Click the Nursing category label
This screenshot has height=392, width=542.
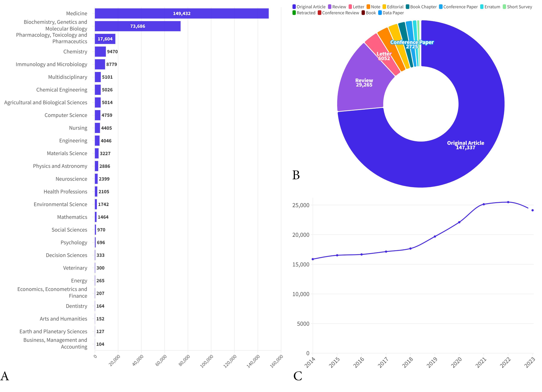click(x=78, y=128)
